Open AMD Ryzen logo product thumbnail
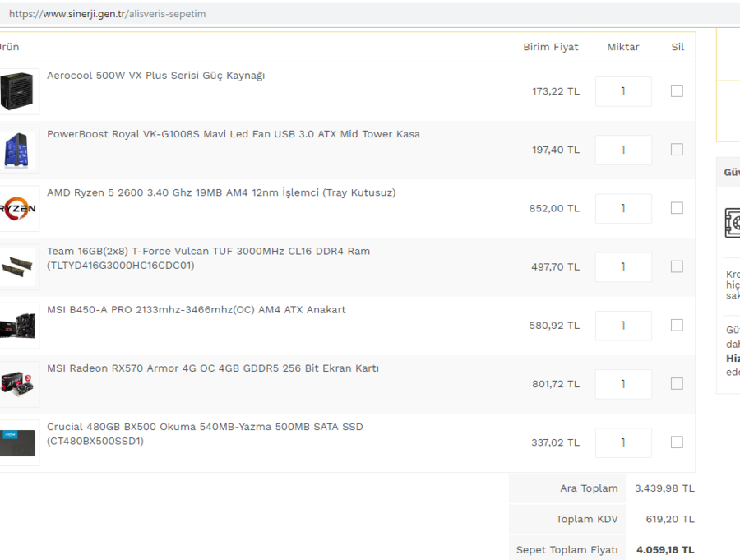 pyautogui.click(x=18, y=208)
